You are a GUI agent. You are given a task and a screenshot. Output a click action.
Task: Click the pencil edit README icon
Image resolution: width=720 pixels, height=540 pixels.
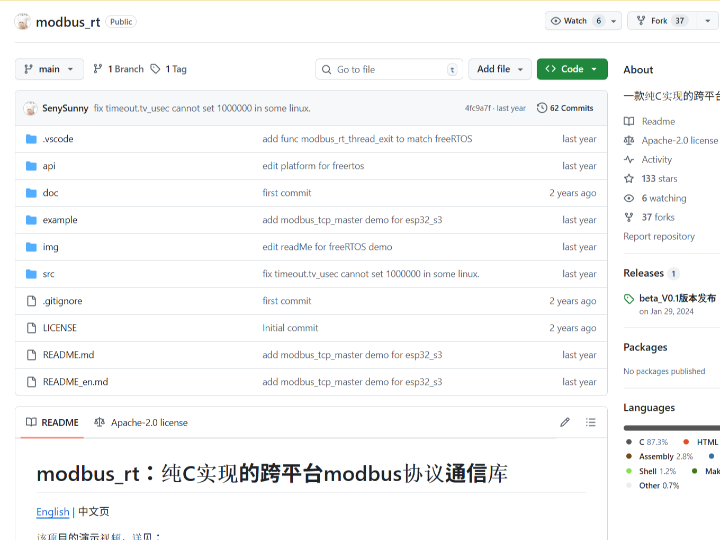(565, 423)
